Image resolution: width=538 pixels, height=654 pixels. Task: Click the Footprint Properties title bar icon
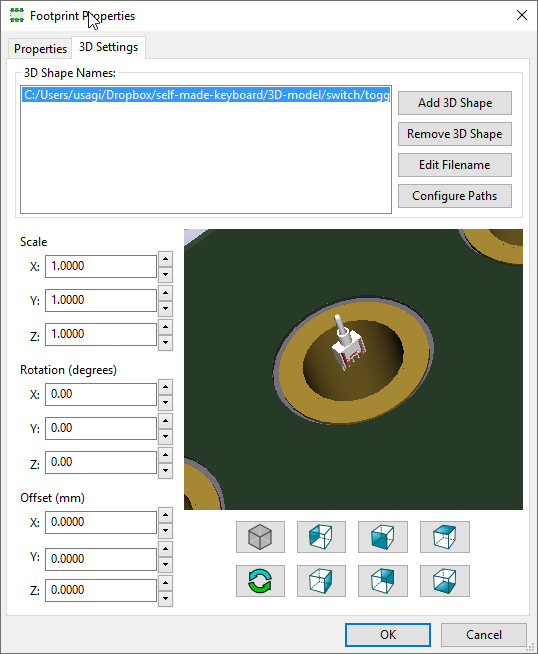pos(17,15)
